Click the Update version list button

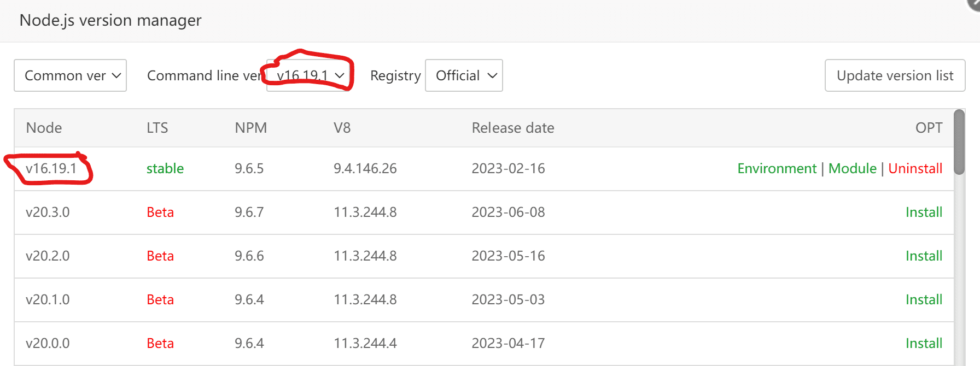coord(895,75)
